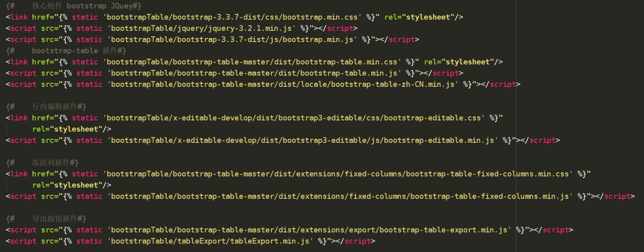Click the 'jquery-3.2.1.min.js' path string
644x252 pixels.
point(202,28)
